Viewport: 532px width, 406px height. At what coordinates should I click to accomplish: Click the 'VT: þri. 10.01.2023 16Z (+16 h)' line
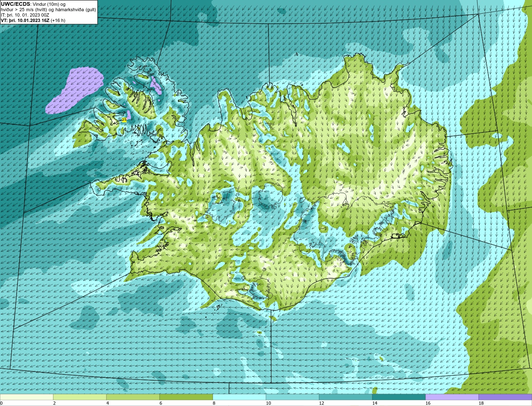(33, 20)
